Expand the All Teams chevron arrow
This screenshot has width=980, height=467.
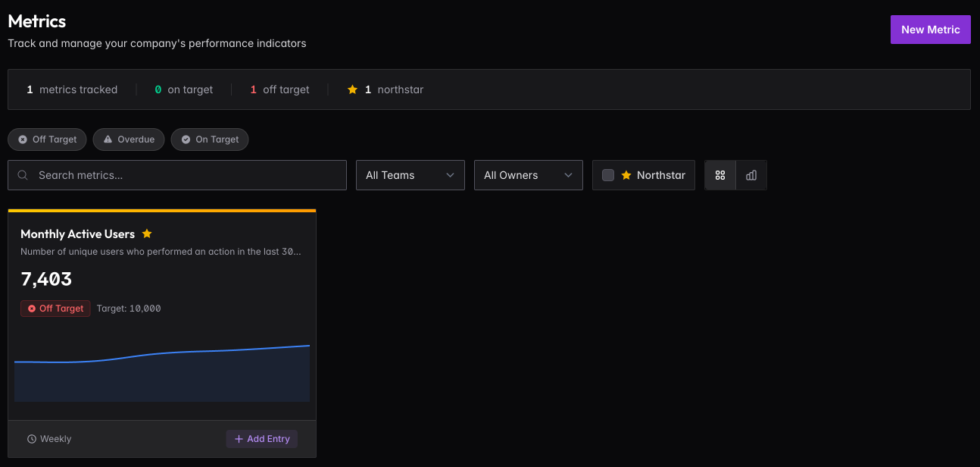pyautogui.click(x=451, y=175)
